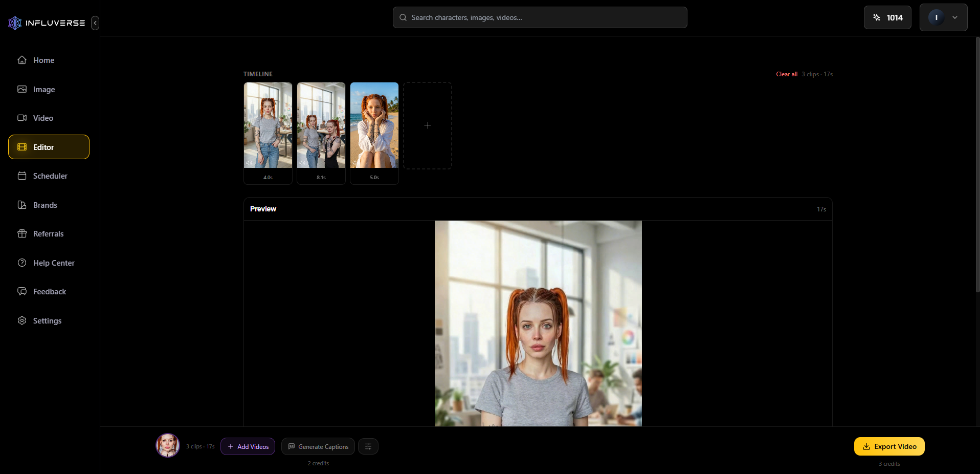Viewport: 980px width, 474px height.
Task: Toggle sound on the 8.1s clip
Action: pyautogui.click(x=303, y=163)
